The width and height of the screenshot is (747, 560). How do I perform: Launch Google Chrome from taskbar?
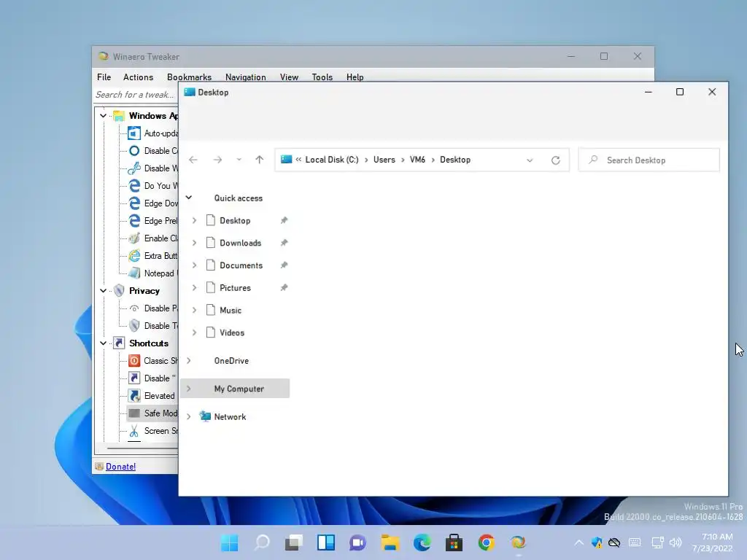click(486, 542)
